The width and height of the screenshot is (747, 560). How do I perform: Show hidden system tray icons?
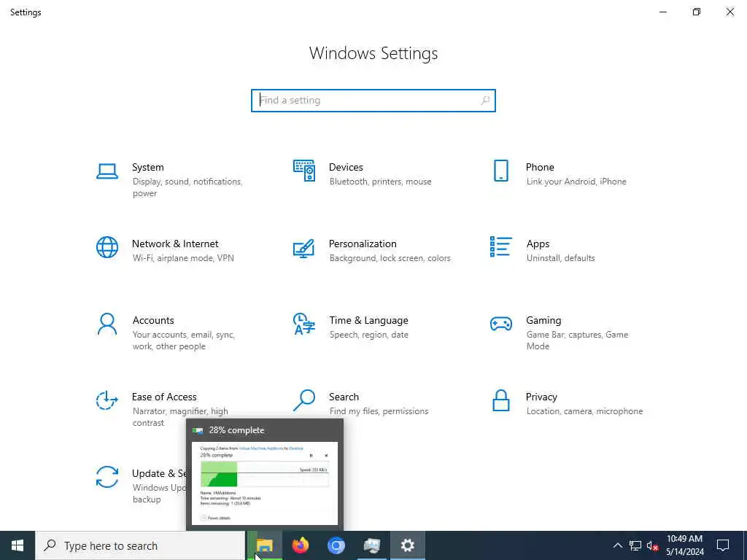(x=617, y=545)
